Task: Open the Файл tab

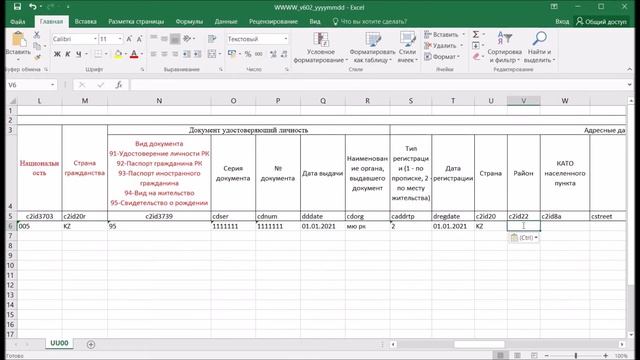Action: tap(18, 22)
